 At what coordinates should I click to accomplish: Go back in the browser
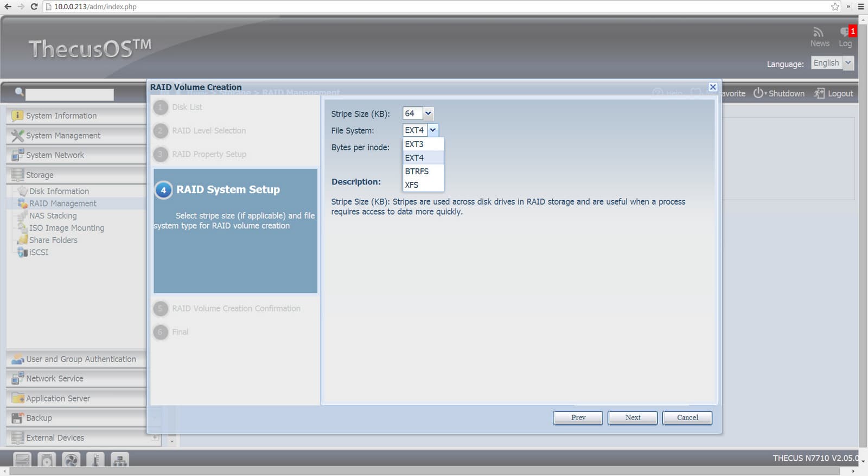point(8,7)
